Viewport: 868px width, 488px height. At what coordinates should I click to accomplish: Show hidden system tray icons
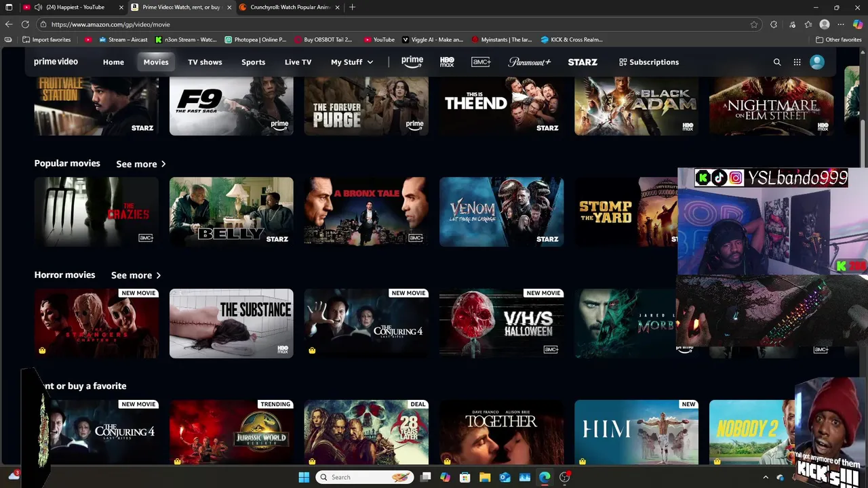click(766, 477)
